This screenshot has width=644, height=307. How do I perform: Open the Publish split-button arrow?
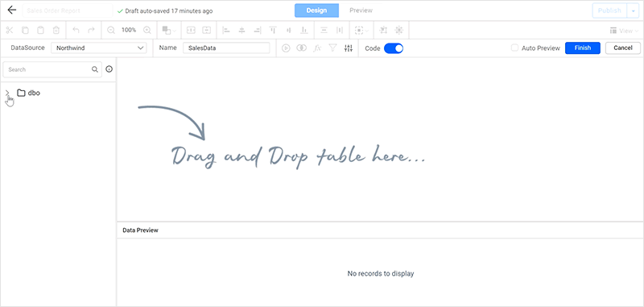click(633, 10)
